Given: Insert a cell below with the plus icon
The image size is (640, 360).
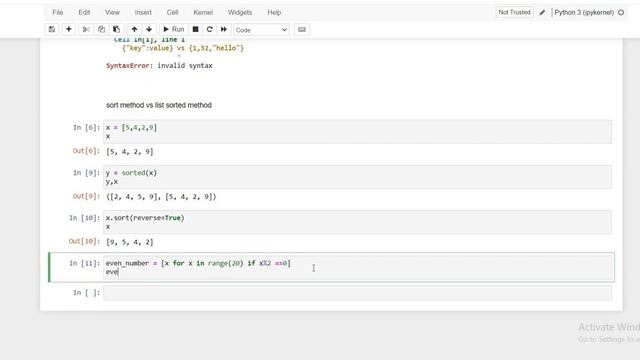Looking at the screenshot, I should 69,29.
